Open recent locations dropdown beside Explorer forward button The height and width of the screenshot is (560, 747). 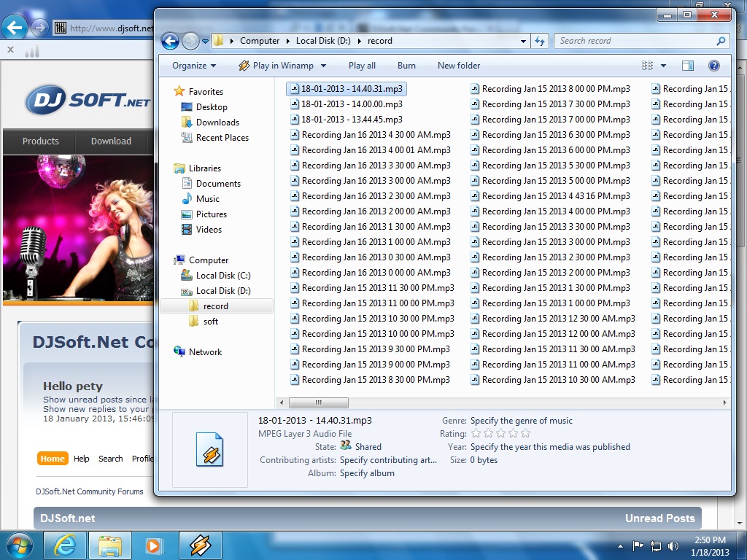[205, 42]
